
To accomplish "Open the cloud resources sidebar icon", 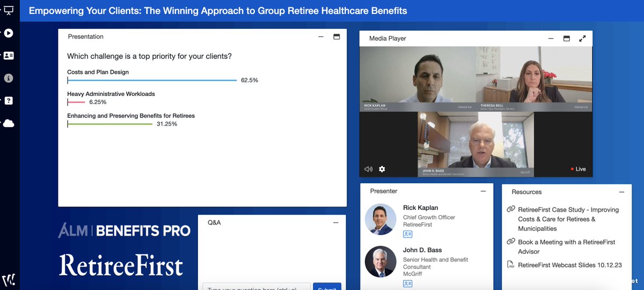I will pyautogui.click(x=9, y=123).
